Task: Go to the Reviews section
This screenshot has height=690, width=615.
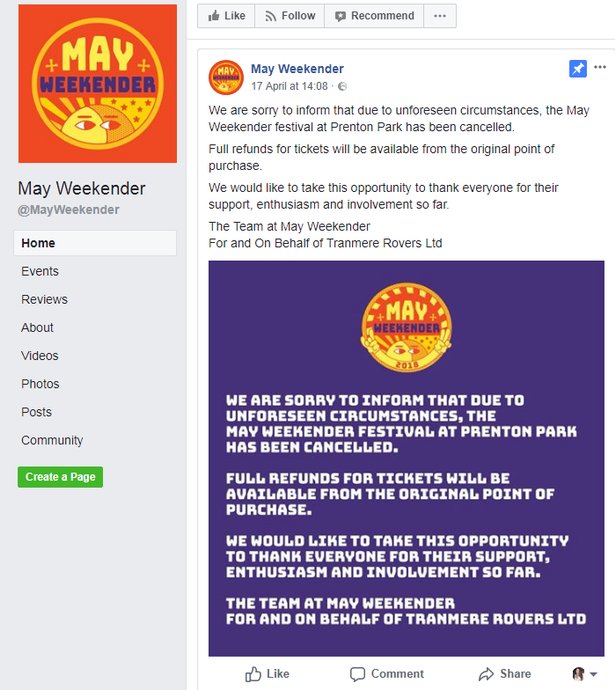Action: pos(44,299)
